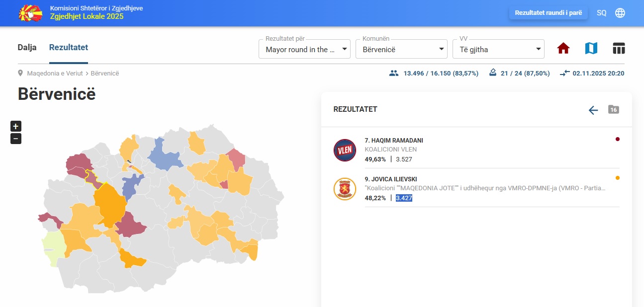644x307 pixels.
Task: Expand the VV Të gjitha dropdown
Action: 498,49
